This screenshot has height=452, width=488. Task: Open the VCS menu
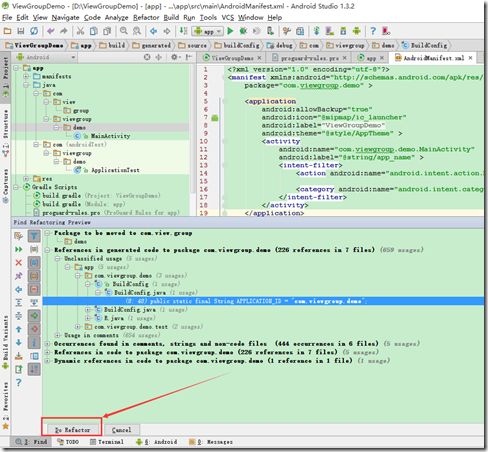coord(228,17)
